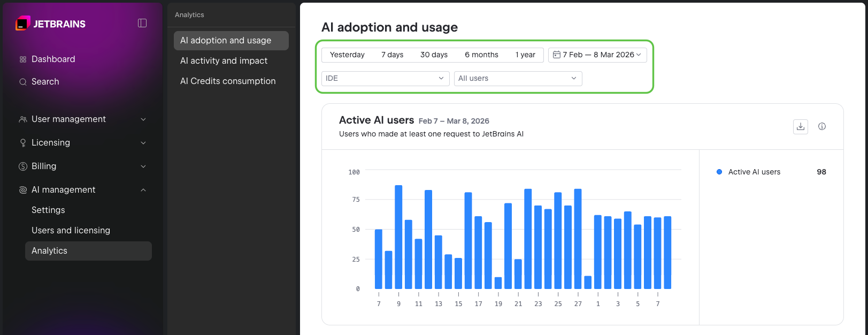Open AI activity and impact page
The image size is (868, 335).
(x=224, y=61)
